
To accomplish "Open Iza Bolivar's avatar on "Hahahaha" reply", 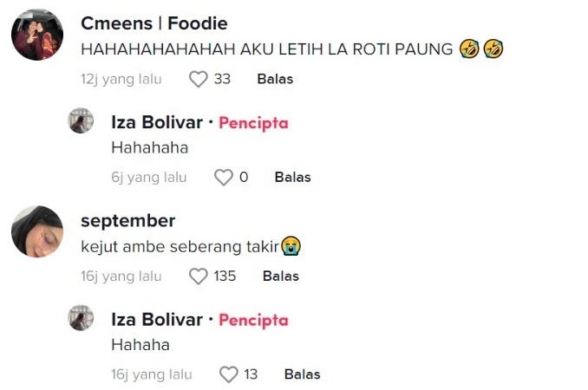I will (81, 120).
